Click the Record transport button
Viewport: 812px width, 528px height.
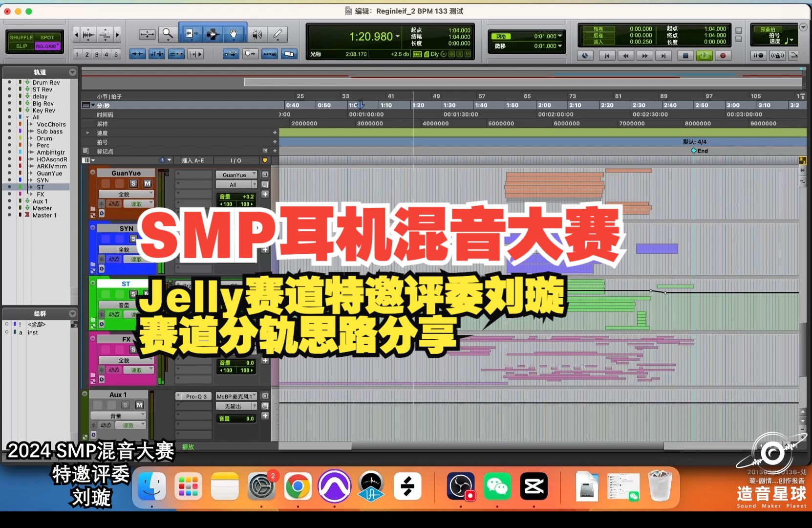tap(723, 56)
